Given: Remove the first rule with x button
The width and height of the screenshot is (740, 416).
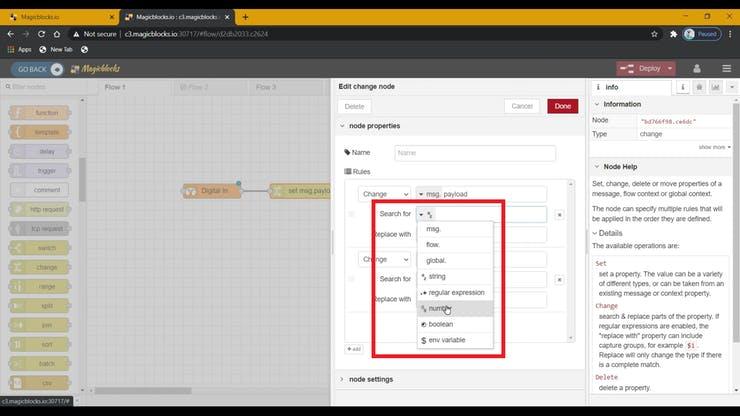Looking at the screenshot, I should (559, 214).
